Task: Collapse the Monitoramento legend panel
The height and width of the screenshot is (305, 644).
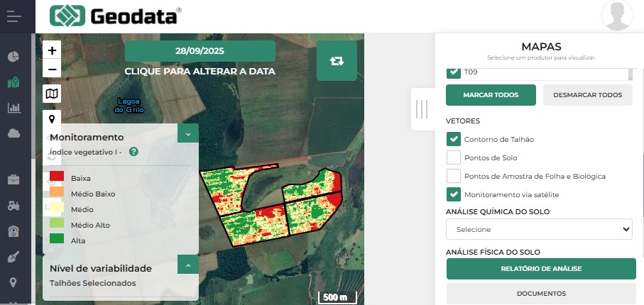Action: coord(187,133)
